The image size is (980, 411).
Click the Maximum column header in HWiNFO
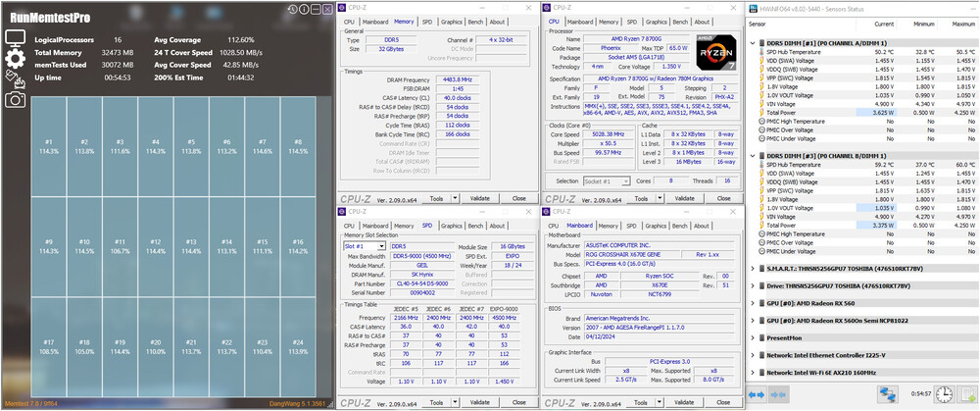coord(963,24)
